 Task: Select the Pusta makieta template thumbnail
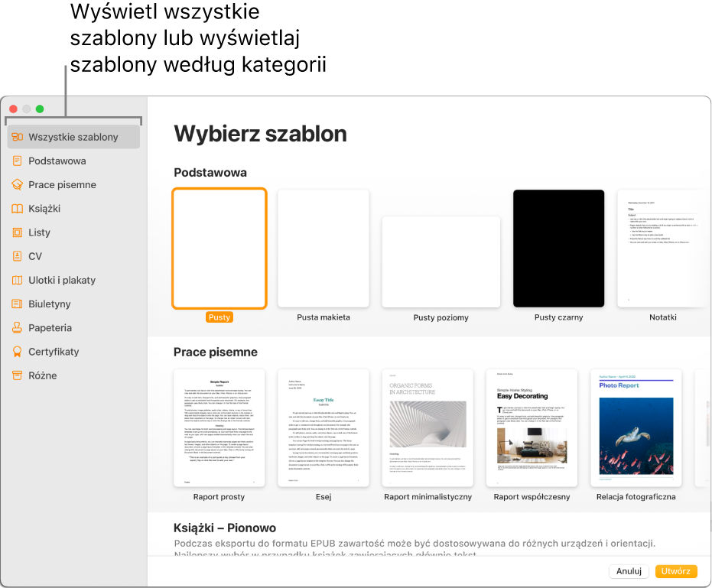[x=323, y=249]
